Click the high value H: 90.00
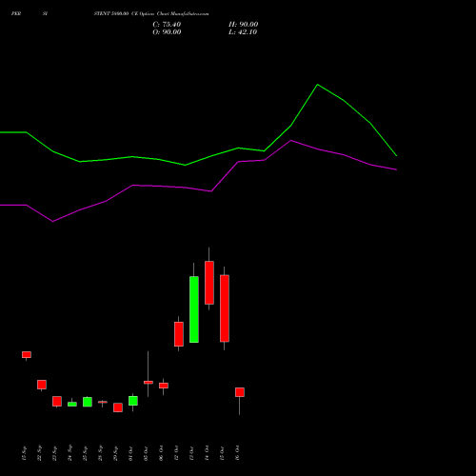Screen dimensions: 476x476 243,25
